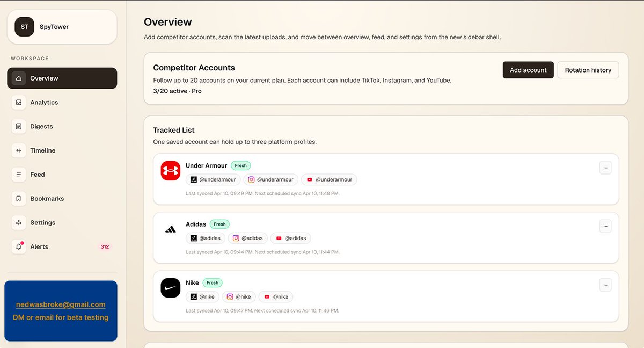644x348 pixels.
Task: Click the Settings sliders icon
Action: pos(19,222)
